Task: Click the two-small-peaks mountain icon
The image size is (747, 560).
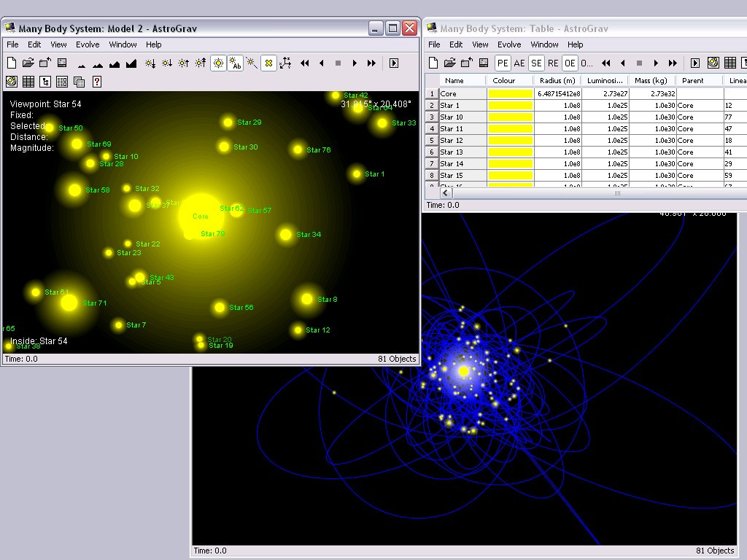Action: (98, 64)
